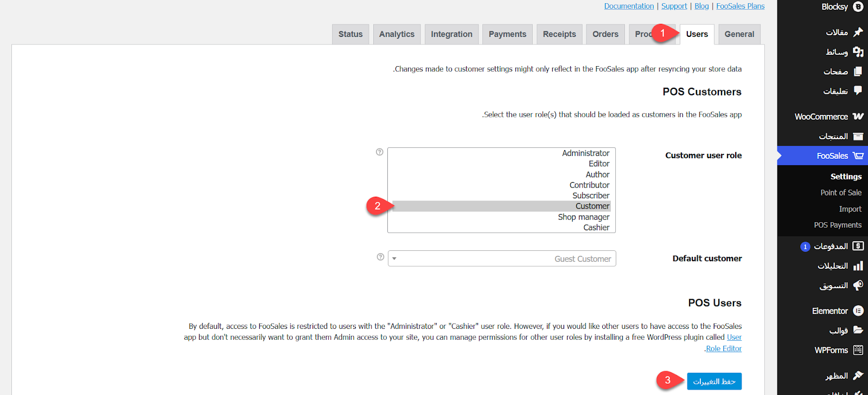Click the archive box icon beside المنتجات
The height and width of the screenshot is (395, 868).
pyautogui.click(x=858, y=136)
